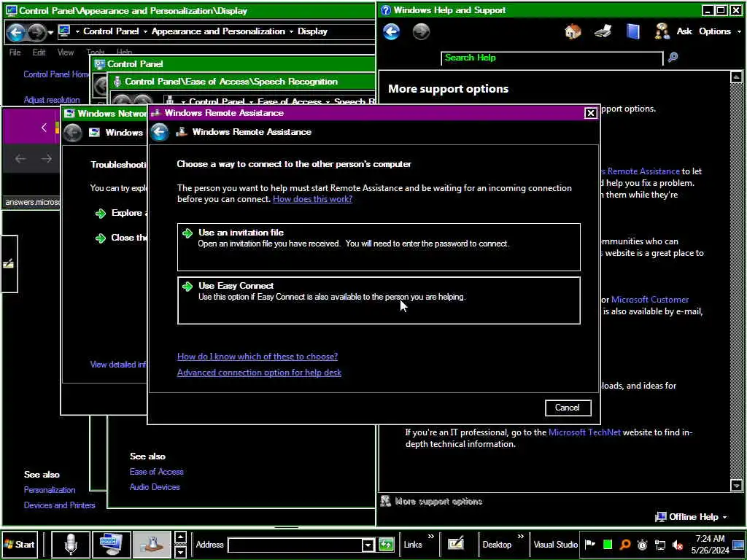
Task: Click Control Panel breadcrumb in Display address bar
Action: tap(111, 31)
